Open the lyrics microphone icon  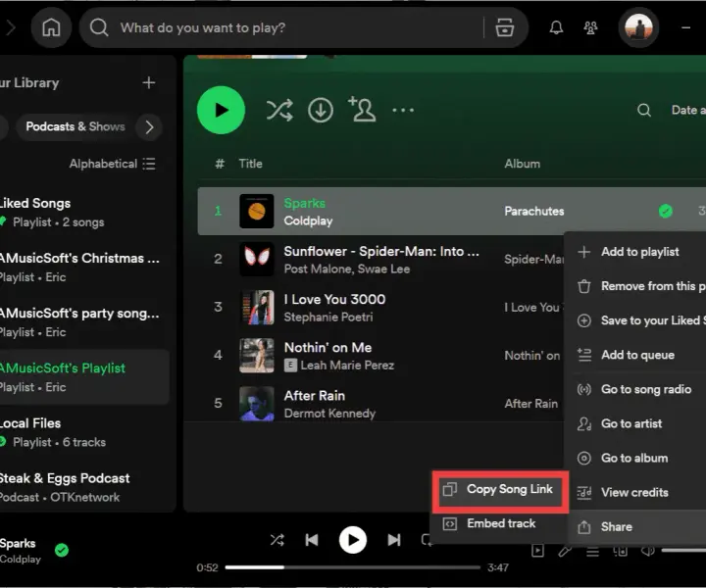pos(565,551)
